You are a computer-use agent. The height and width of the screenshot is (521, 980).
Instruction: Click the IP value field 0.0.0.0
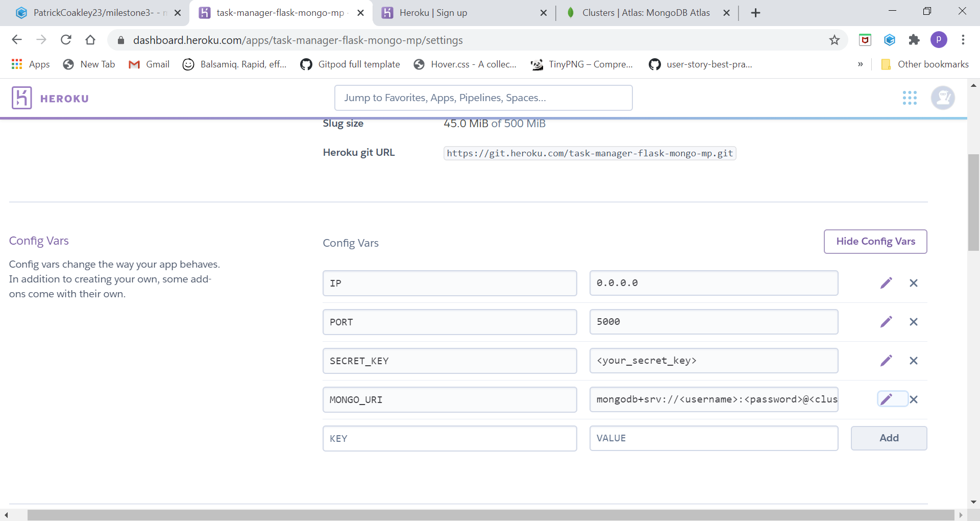pyautogui.click(x=714, y=283)
